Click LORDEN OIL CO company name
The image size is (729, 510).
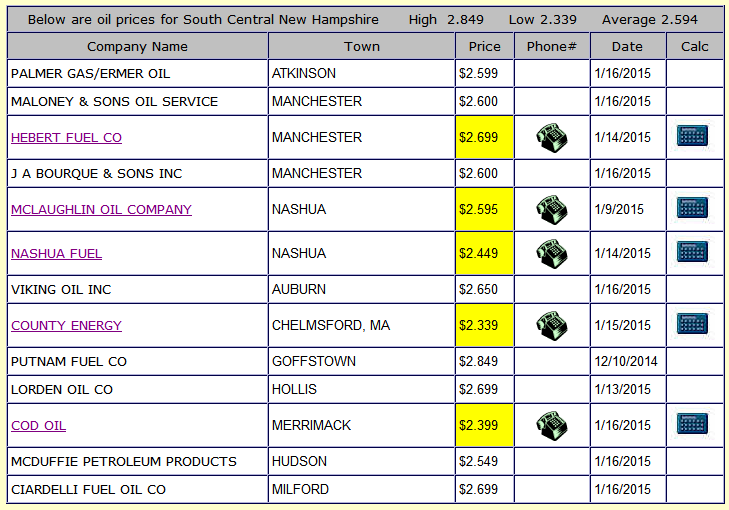click(62, 390)
